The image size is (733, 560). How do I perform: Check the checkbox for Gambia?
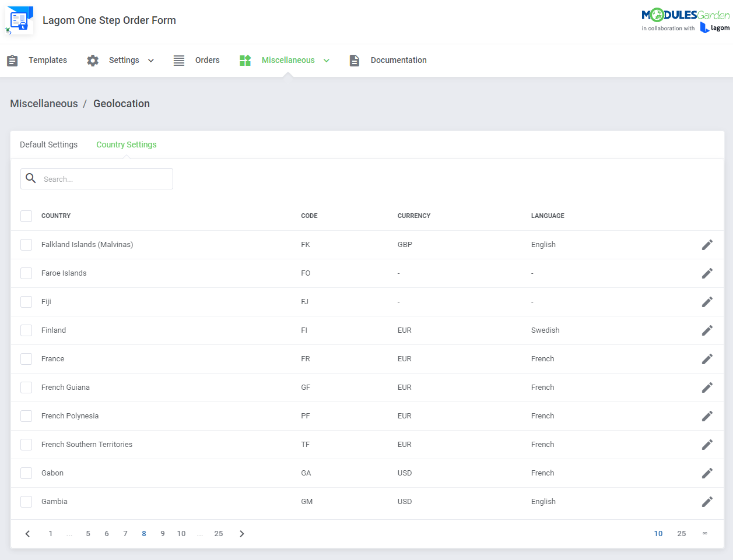click(x=26, y=501)
